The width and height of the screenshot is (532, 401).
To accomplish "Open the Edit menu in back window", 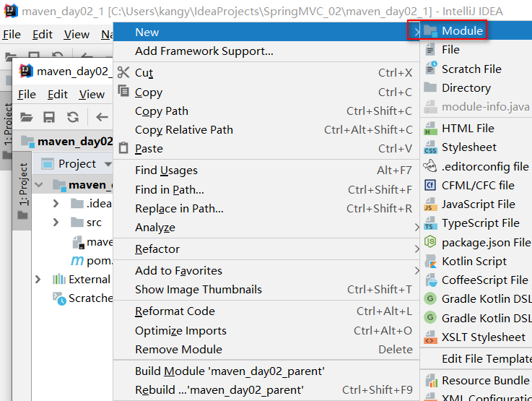I will pyautogui.click(x=43, y=34).
